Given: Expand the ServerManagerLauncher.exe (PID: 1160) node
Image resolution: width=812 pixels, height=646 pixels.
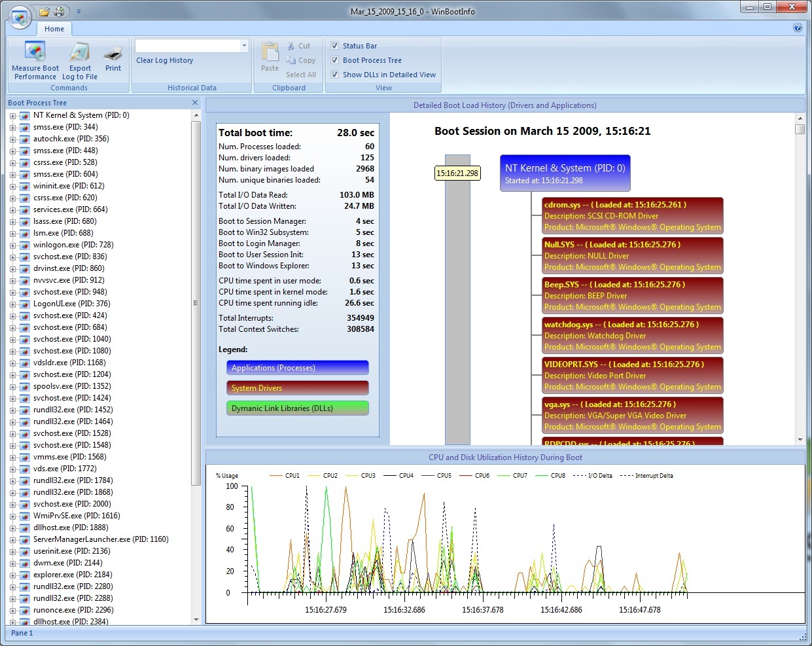Looking at the screenshot, I should [x=12, y=540].
